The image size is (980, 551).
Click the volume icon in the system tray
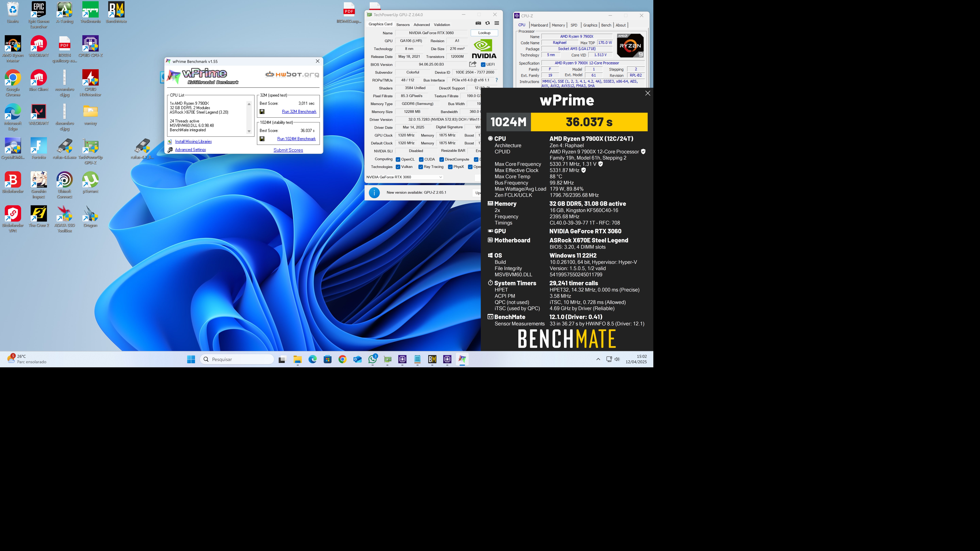pyautogui.click(x=617, y=359)
